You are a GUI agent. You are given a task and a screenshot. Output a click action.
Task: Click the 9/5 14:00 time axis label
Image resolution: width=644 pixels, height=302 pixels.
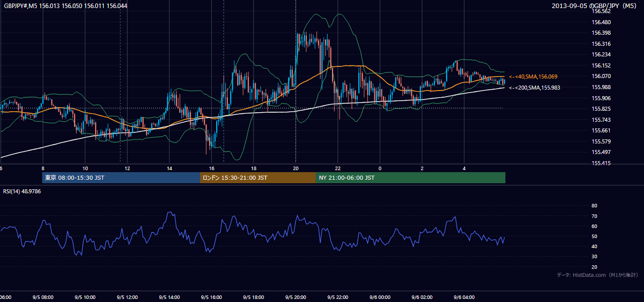pyautogui.click(x=169, y=297)
